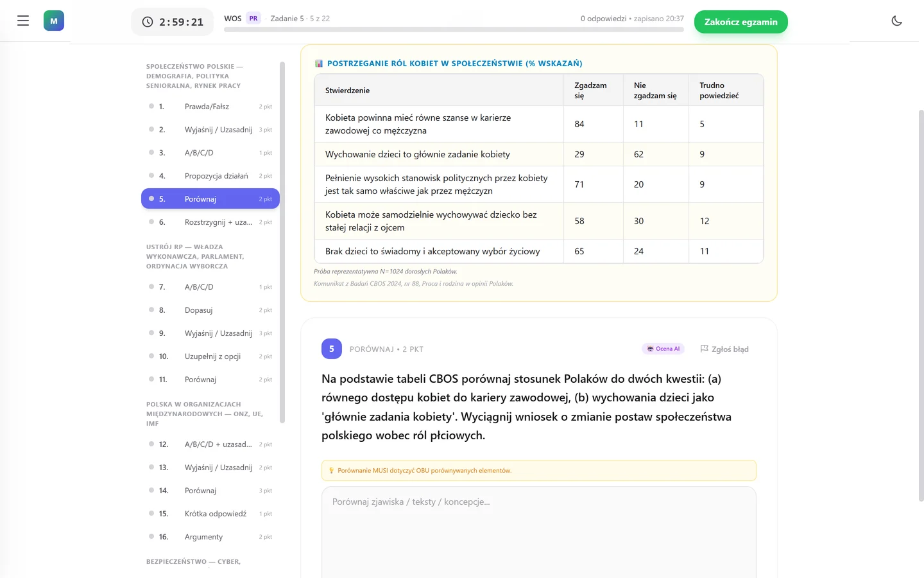Click the '0 odpowiedzi' saved status

pos(632,19)
